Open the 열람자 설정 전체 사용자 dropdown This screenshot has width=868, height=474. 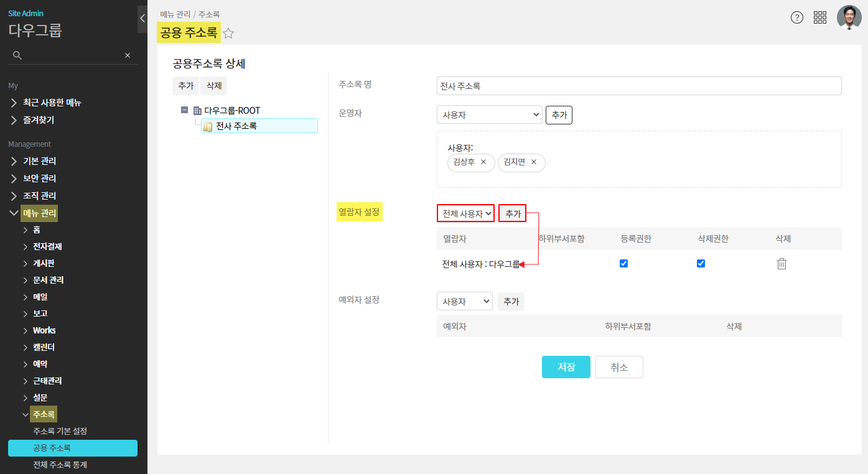click(465, 213)
